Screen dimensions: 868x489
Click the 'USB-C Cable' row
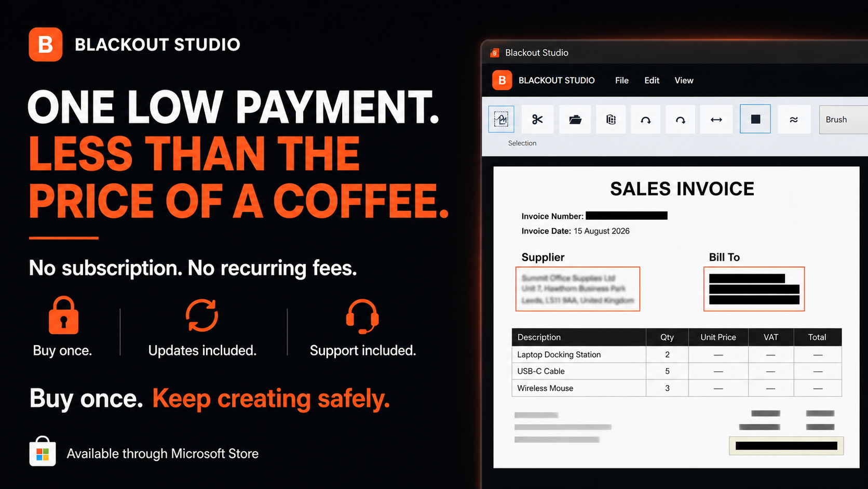[x=676, y=371]
